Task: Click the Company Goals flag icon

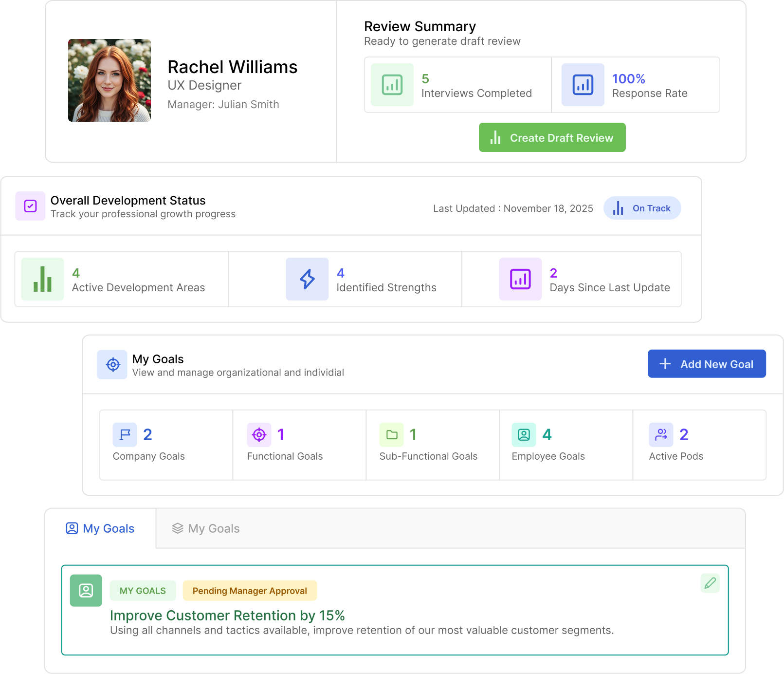Action: [125, 434]
